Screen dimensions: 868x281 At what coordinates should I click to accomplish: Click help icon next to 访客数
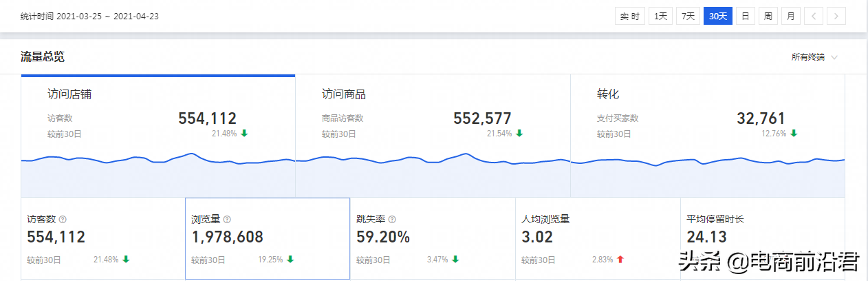(x=63, y=220)
